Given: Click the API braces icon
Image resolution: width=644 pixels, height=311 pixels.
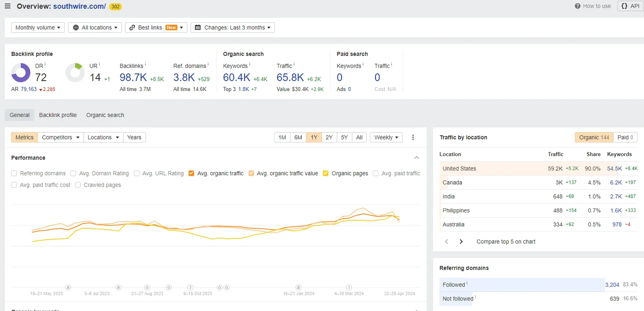Looking at the screenshot, I should (624, 6).
